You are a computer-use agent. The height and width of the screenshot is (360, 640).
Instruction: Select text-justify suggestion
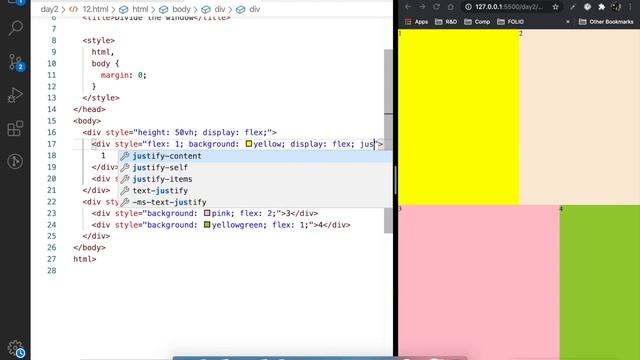[x=255, y=191]
